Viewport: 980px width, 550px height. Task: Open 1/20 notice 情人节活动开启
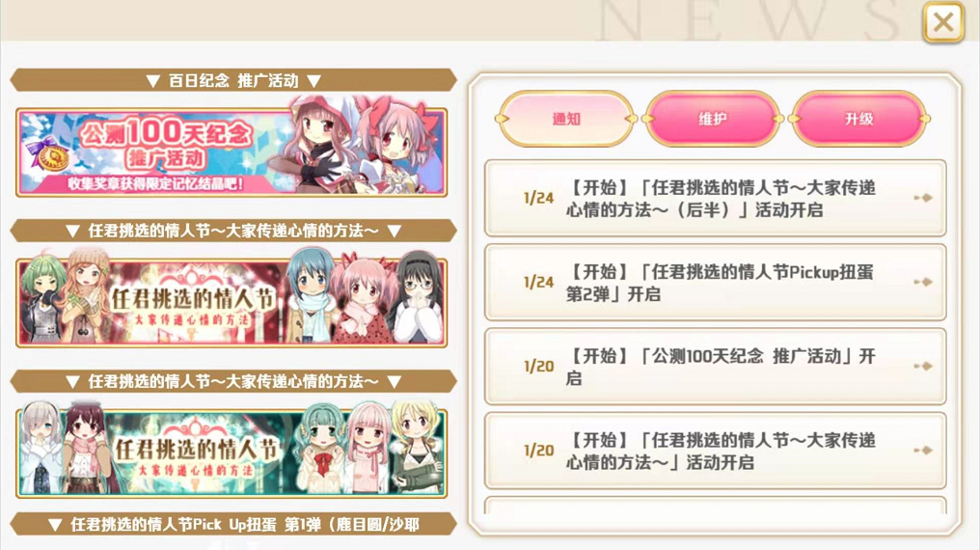point(715,451)
